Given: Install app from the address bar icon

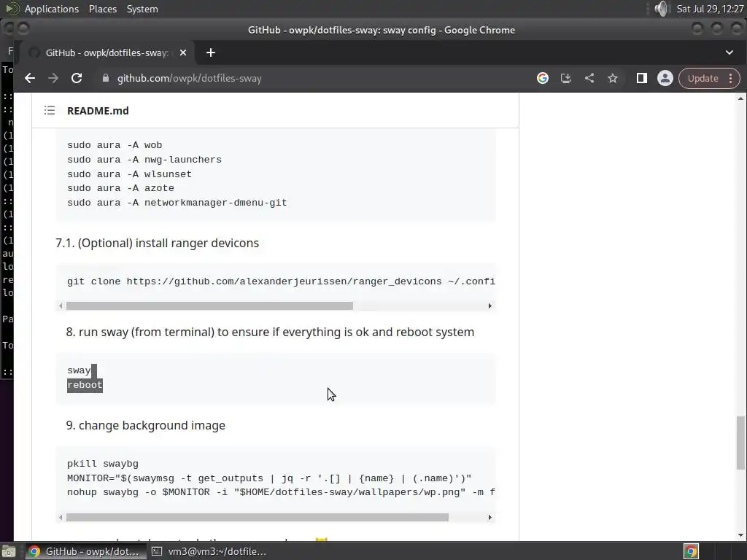Looking at the screenshot, I should 566,78.
